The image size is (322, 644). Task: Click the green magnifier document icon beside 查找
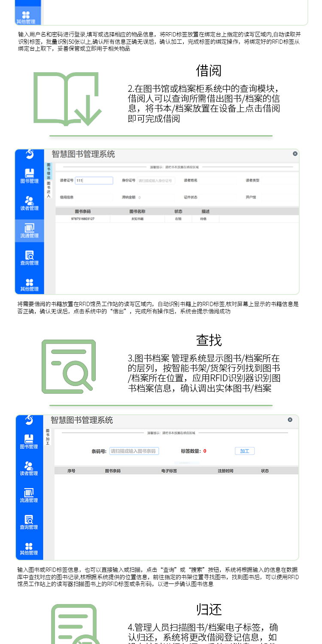coord(69,366)
